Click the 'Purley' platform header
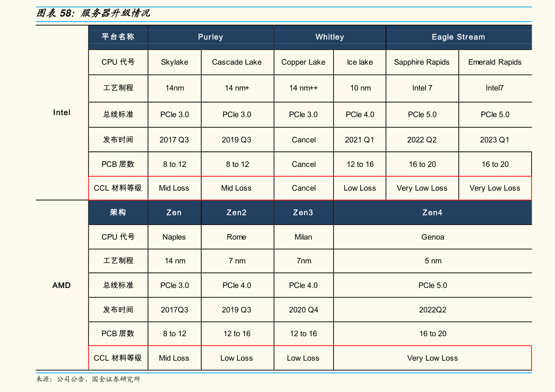This screenshot has height=392, width=555. [211, 37]
